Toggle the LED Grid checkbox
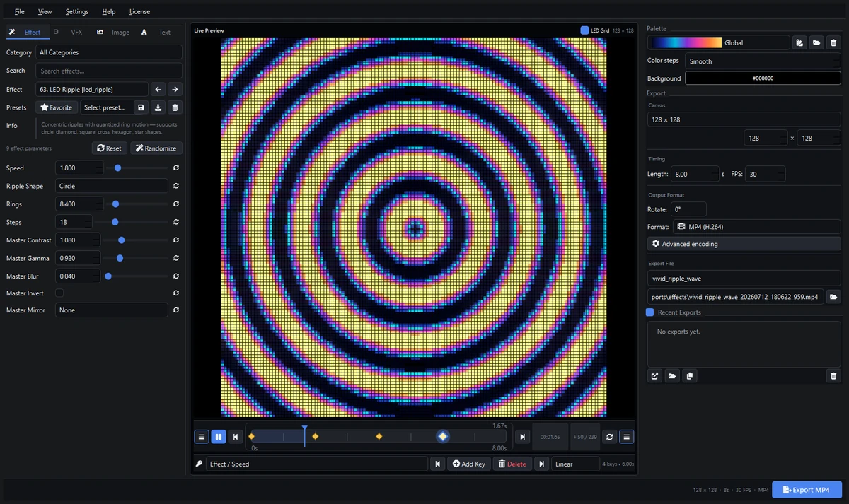849x504 pixels. (x=584, y=30)
